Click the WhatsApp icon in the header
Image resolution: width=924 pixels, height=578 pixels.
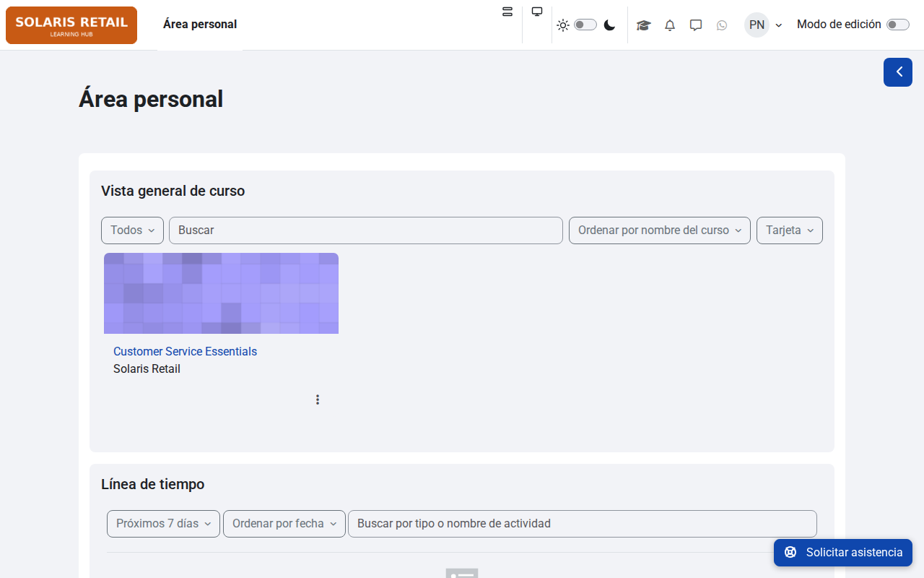[x=722, y=25]
